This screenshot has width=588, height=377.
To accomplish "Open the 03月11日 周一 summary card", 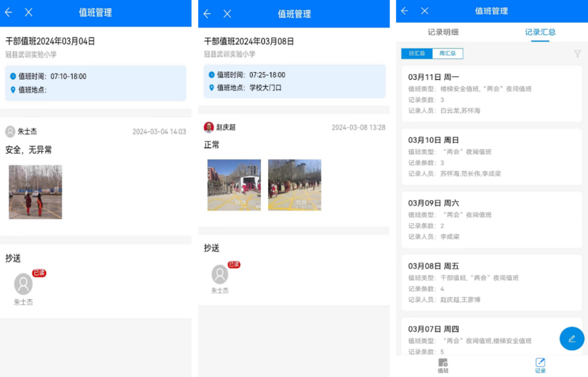I will (491, 94).
